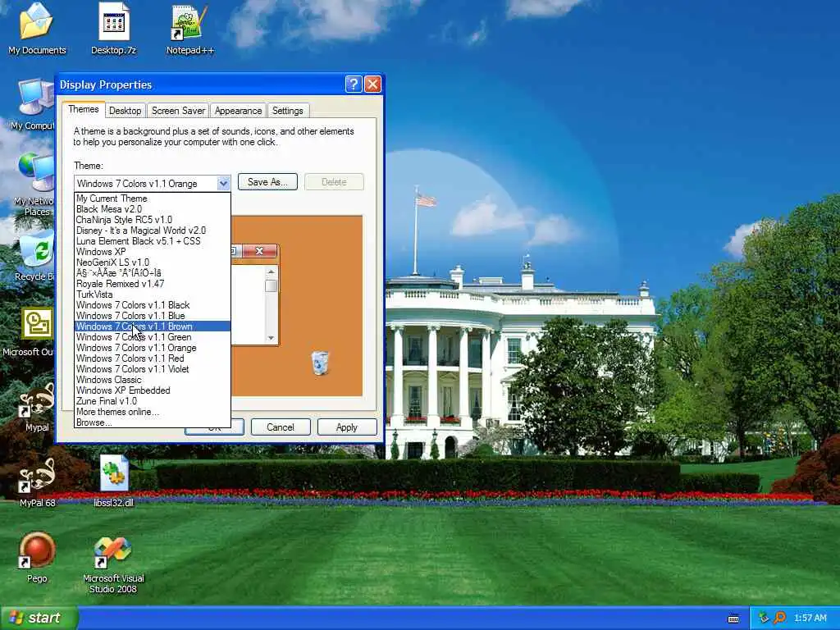The image size is (840, 630).
Task: Choose the NeoGeniX LS v1.0 theme
Action: point(152,262)
